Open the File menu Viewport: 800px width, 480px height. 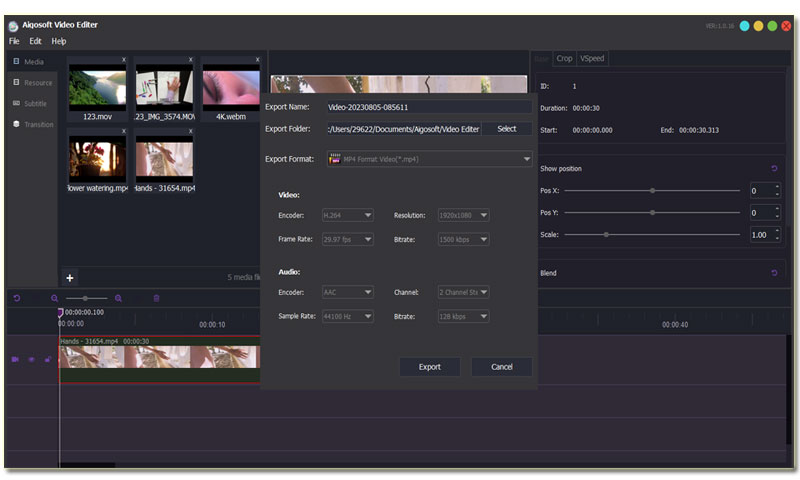pyautogui.click(x=14, y=41)
